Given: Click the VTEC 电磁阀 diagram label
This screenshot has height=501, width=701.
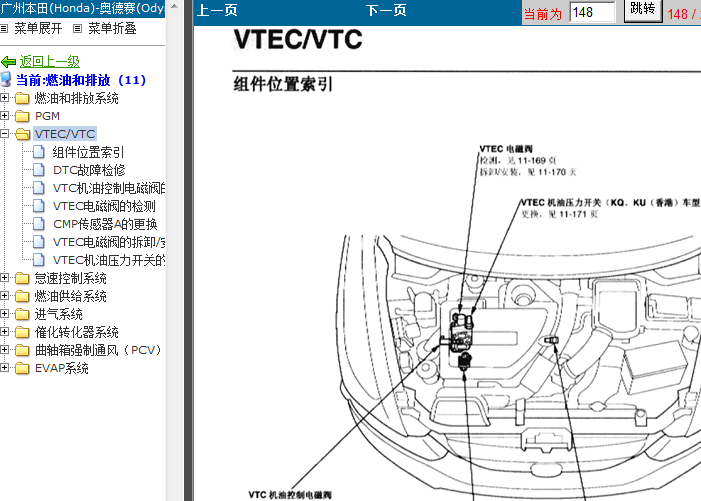Looking at the screenshot, I should (506, 149).
